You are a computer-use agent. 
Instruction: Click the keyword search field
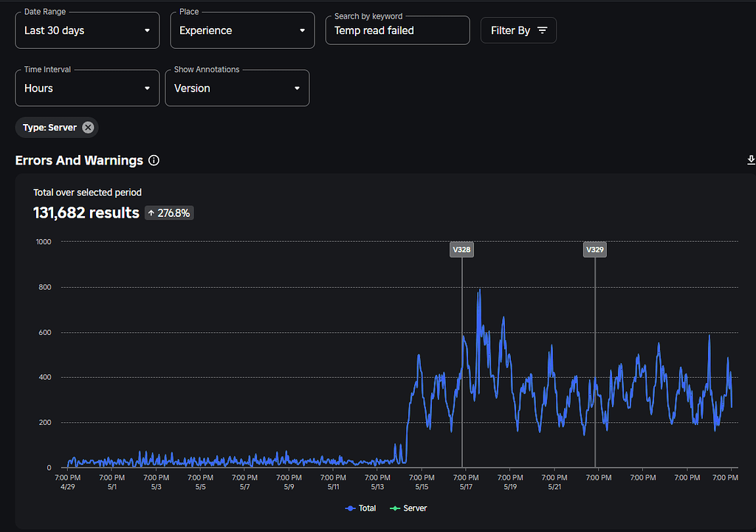click(397, 30)
